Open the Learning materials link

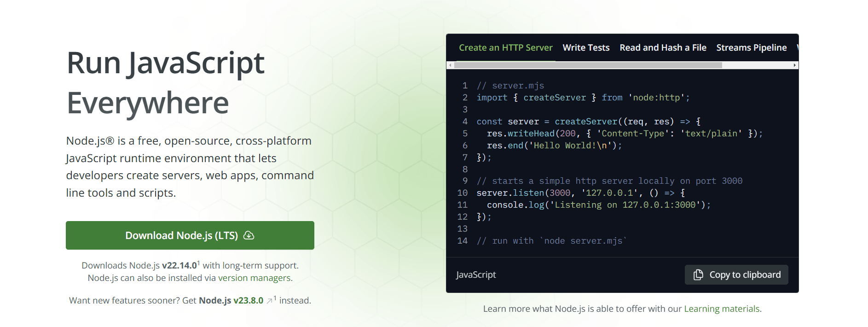point(722,309)
